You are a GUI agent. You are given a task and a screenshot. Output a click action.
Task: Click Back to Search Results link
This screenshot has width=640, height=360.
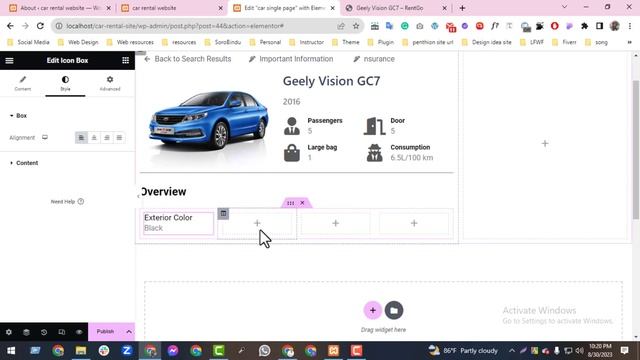(x=188, y=59)
